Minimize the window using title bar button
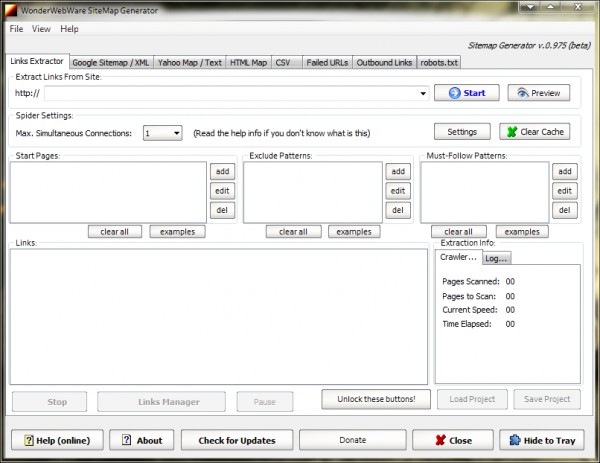The width and height of the screenshot is (600, 463). tap(530, 7)
